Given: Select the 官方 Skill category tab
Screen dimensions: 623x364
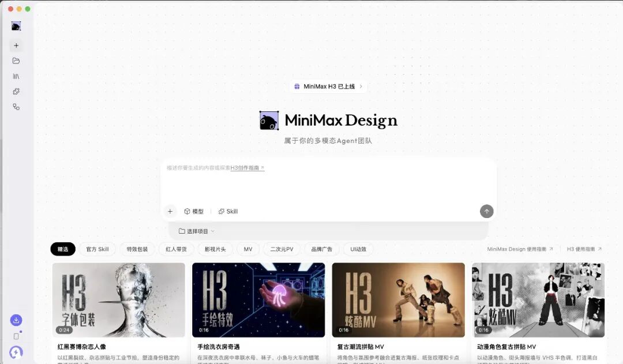Looking at the screenshot, I should 97,249.
